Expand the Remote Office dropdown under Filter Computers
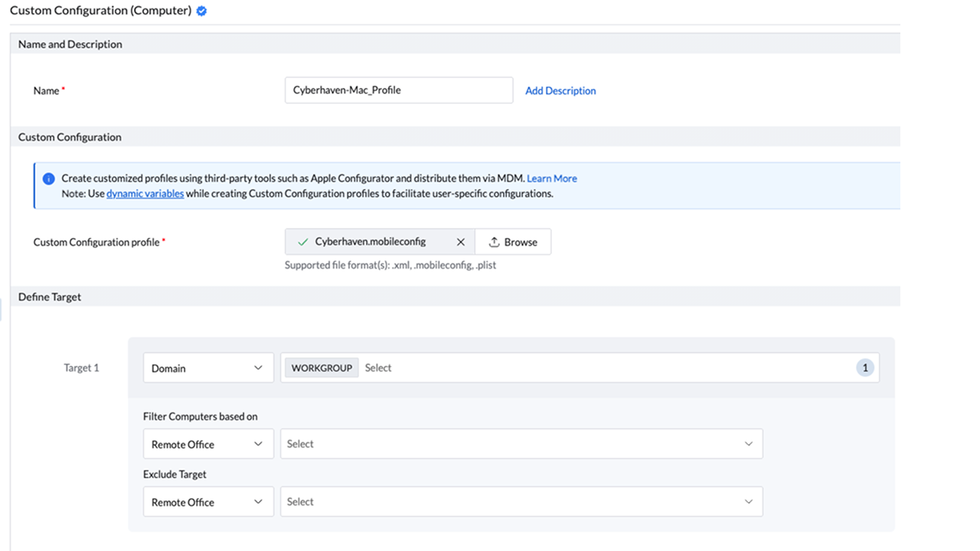The height and width of the screenshot is (551, 980). pos(207,444)
